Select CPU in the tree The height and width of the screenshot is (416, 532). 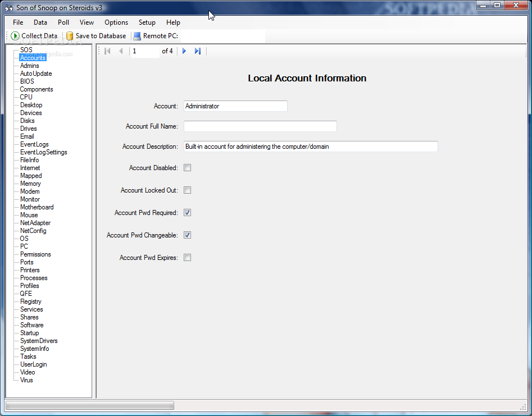coord(26,97)
